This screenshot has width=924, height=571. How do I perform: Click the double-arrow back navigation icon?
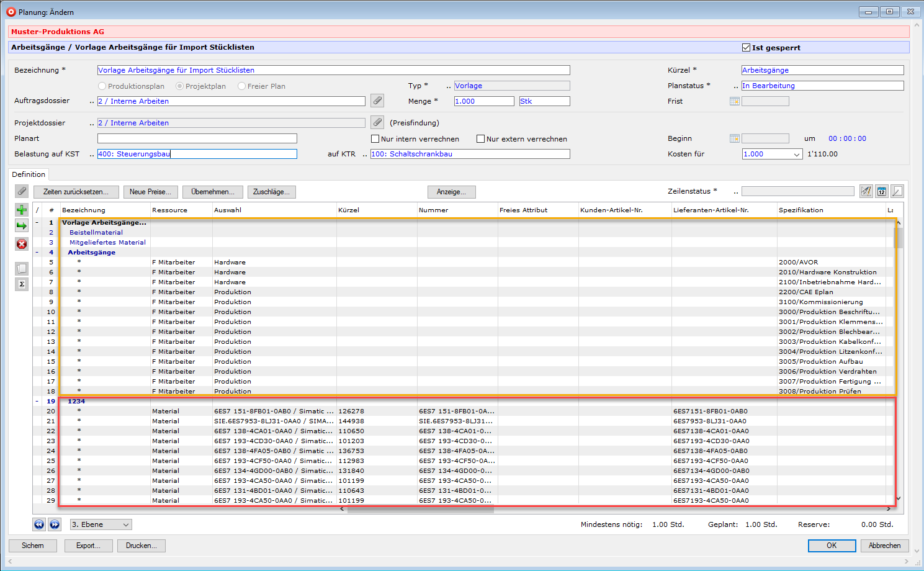39,524
